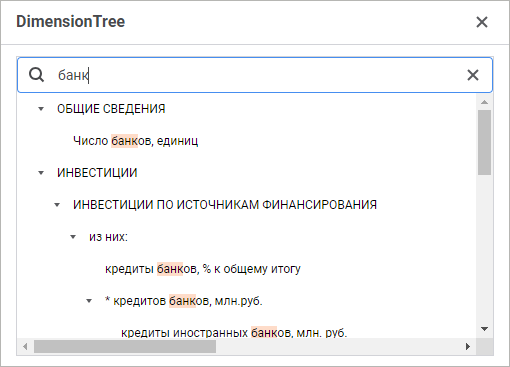
Task: Select 'кредиты банков, % к общему итогу'
Action: click(x=203, y=269)
